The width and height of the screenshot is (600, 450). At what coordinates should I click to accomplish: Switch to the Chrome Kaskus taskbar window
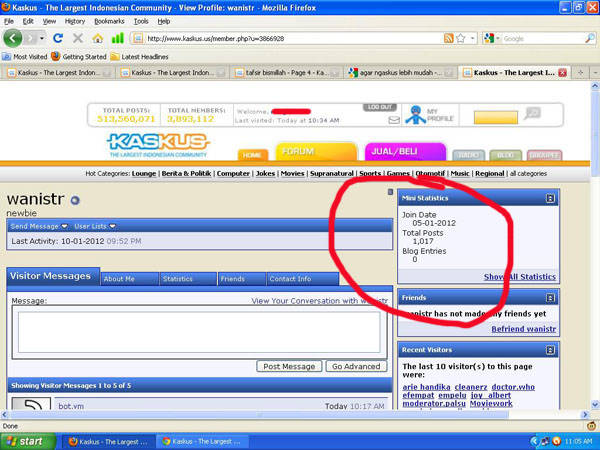202,442
